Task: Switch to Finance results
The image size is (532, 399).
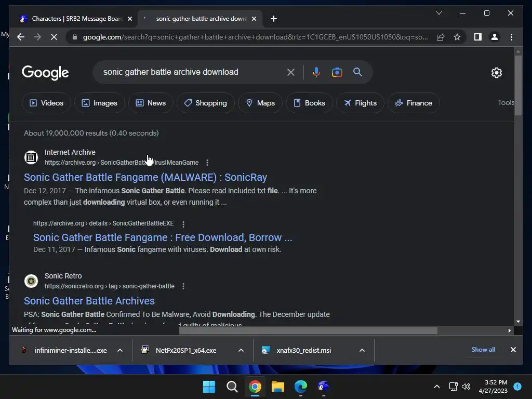Action: point(414,103)
